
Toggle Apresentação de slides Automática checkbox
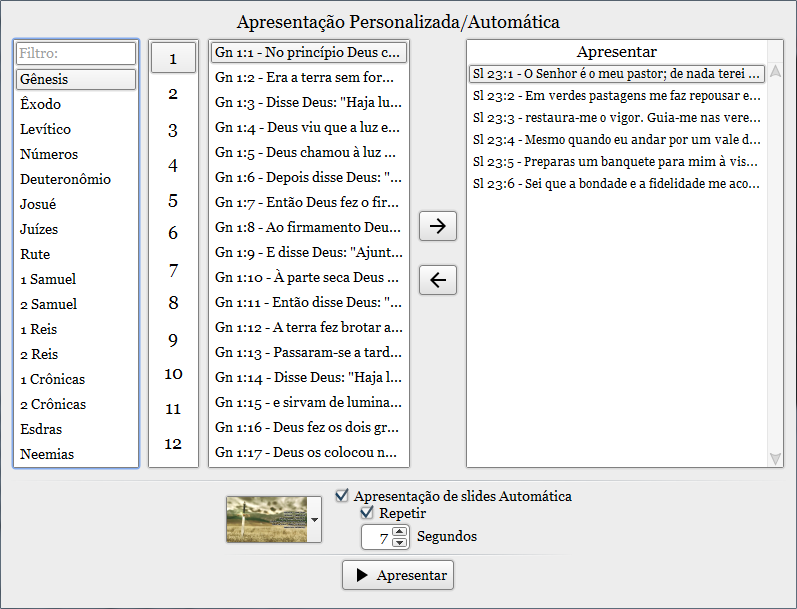pyautogui.click(x=343, y=496)
